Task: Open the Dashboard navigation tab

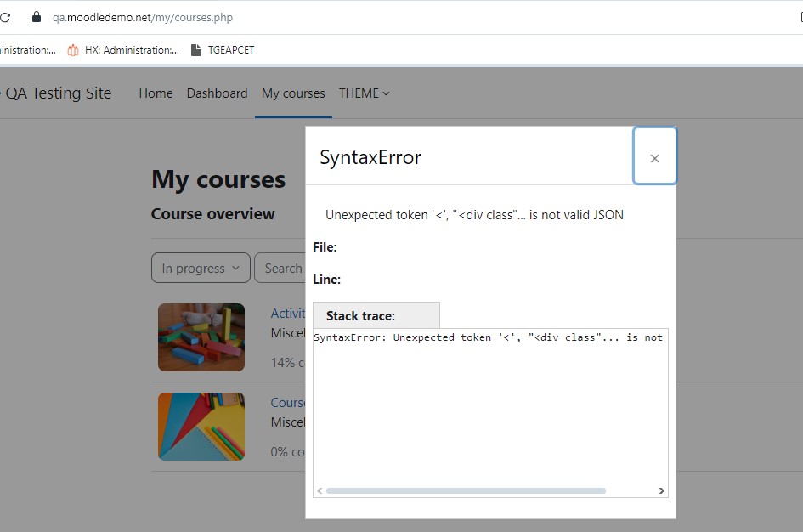Action: [218, 93]
